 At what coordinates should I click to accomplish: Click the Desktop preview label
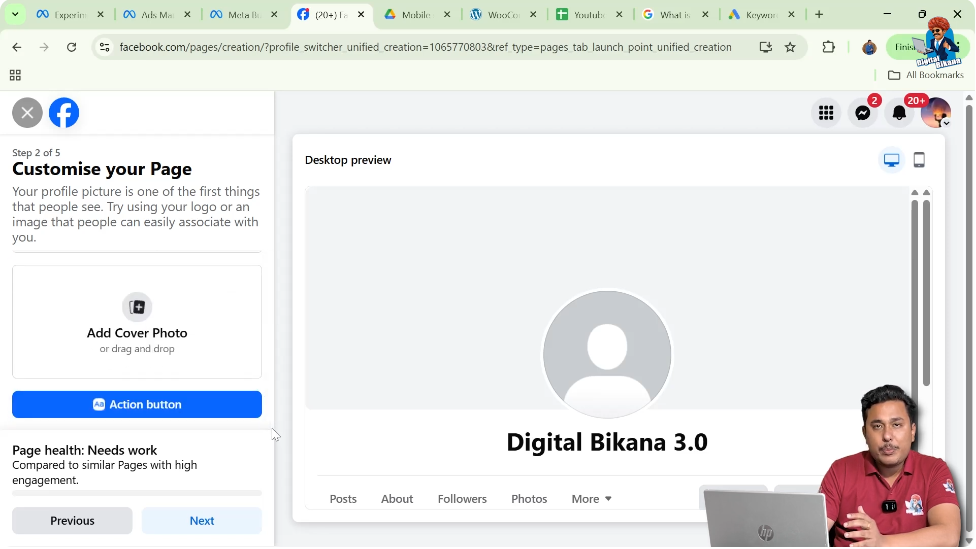[348, 160]
